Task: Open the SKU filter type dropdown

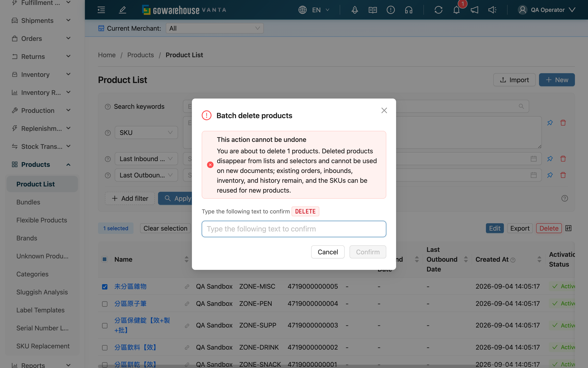Action: pos(146,132)
